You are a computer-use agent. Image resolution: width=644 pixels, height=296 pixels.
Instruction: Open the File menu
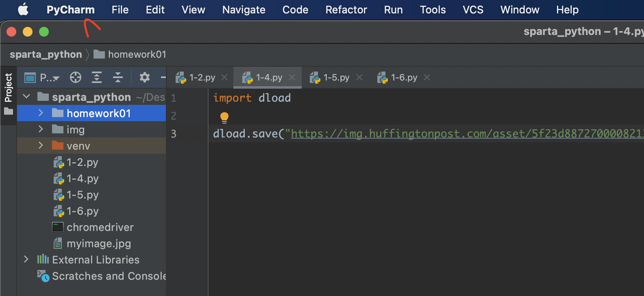[x=120, y=9]
